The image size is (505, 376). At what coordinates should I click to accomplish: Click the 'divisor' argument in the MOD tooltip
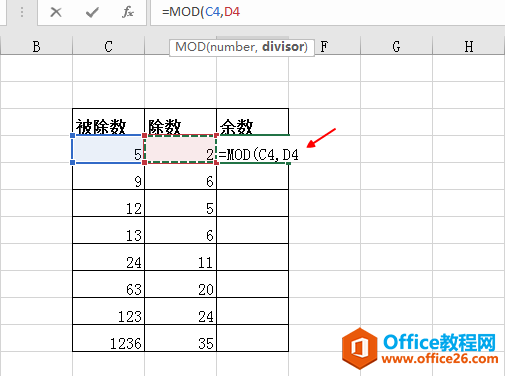[283, 47]
